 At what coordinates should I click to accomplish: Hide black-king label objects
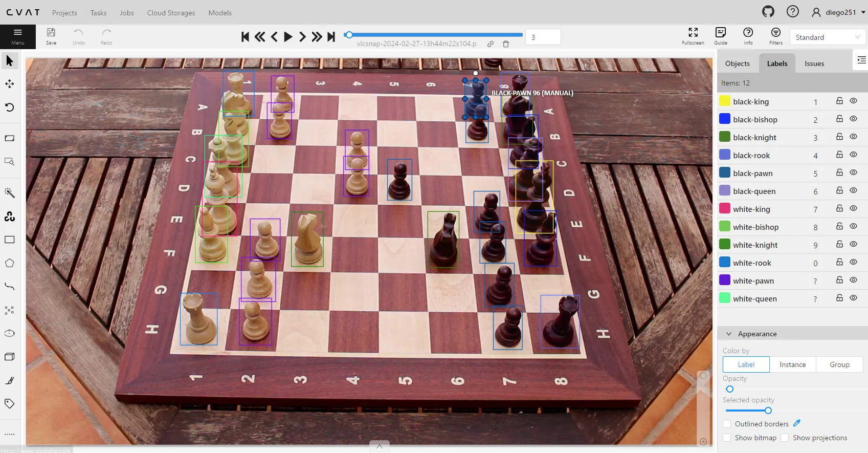(854, 101)
